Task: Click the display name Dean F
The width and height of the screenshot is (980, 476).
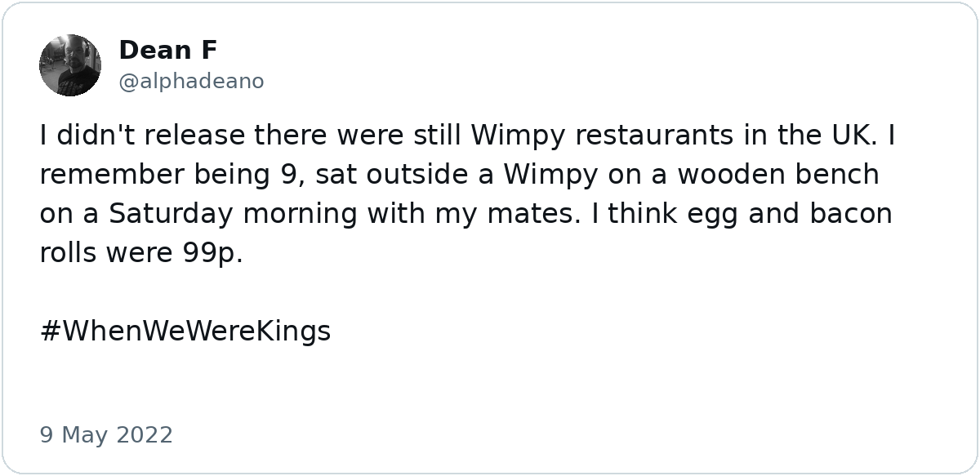Action: 167,51
